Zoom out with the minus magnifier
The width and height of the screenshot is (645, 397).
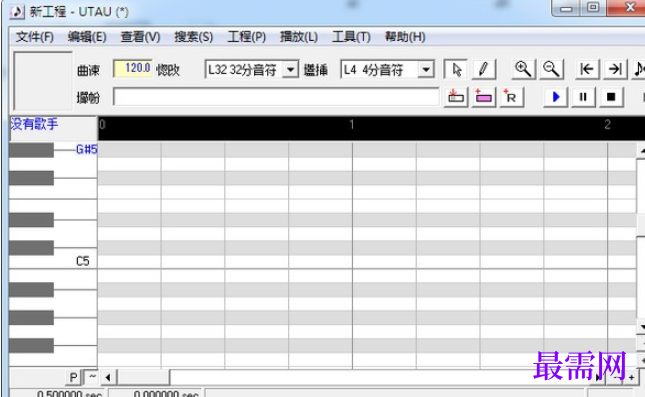(551, 69)
